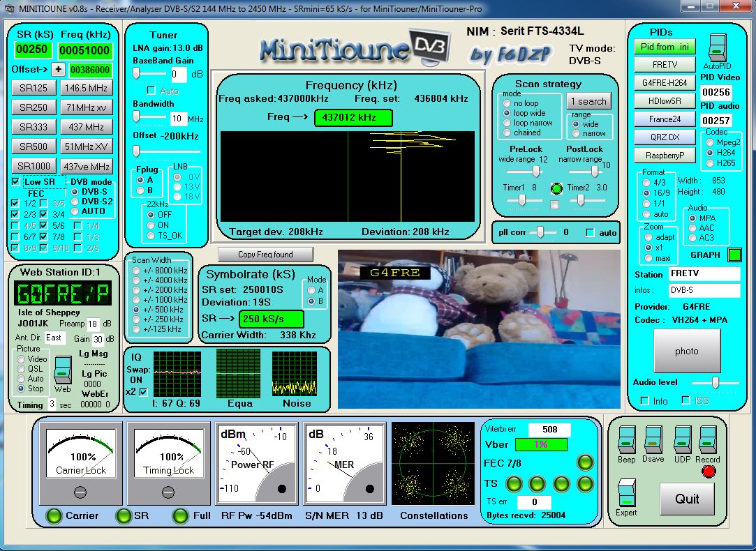Toggle the Expert rocker switch
Viewport: 756px width, 551px height.
coord(626,492)
